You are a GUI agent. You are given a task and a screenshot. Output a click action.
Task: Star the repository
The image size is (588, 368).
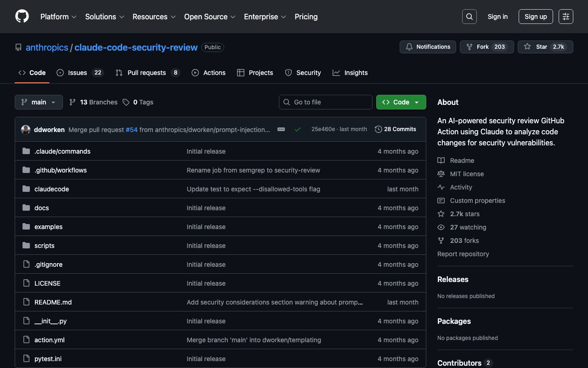(x=545, y=47)
